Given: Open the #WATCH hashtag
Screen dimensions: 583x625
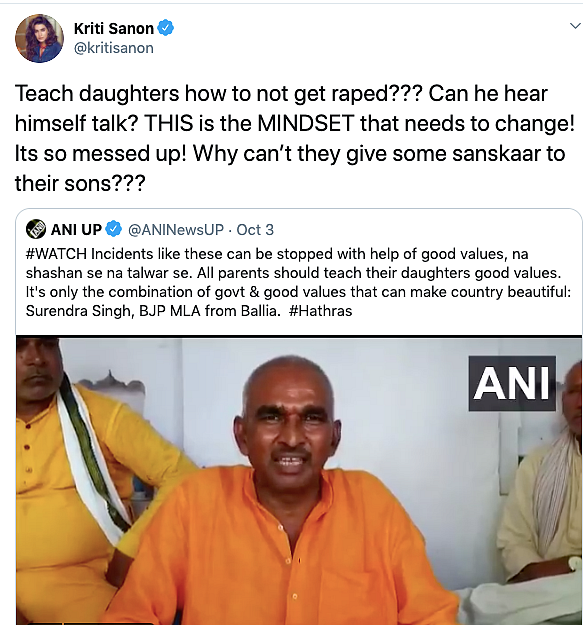Looking at the screenshot, I should (56, 254).
